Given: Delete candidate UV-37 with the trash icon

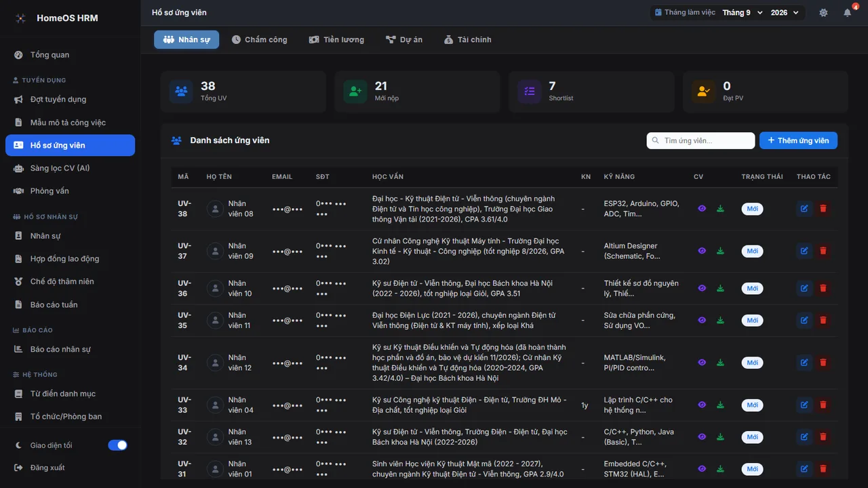Looking at the screenshot, I should (x=823, y=251).
